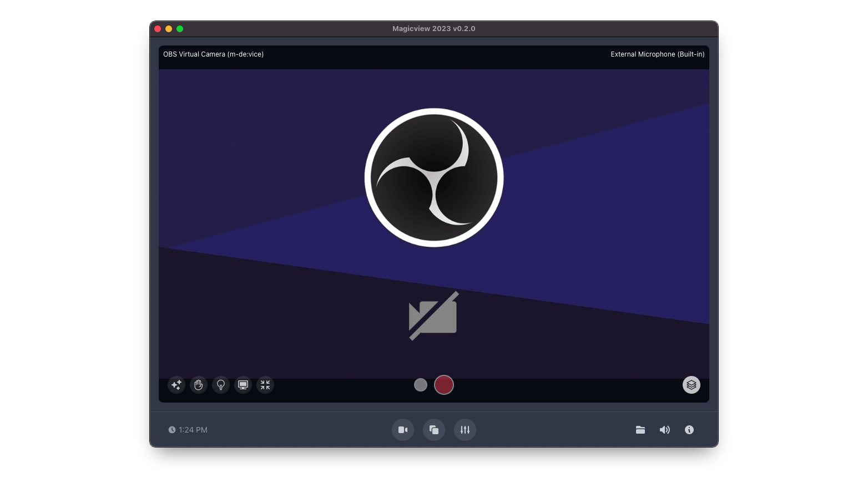The image size is (868, 488).
Task: Click the gray snapshot circle button
Action: click(x=421, y=385)
